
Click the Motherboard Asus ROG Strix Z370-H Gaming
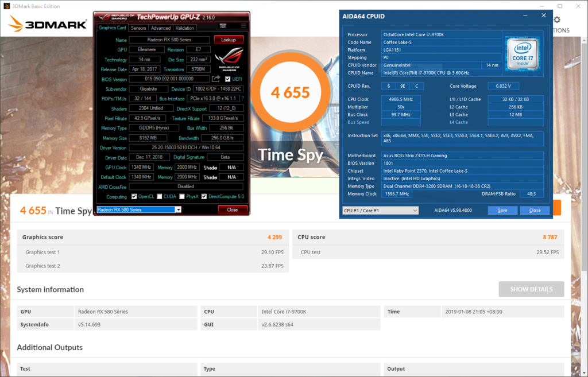point(462,156)
